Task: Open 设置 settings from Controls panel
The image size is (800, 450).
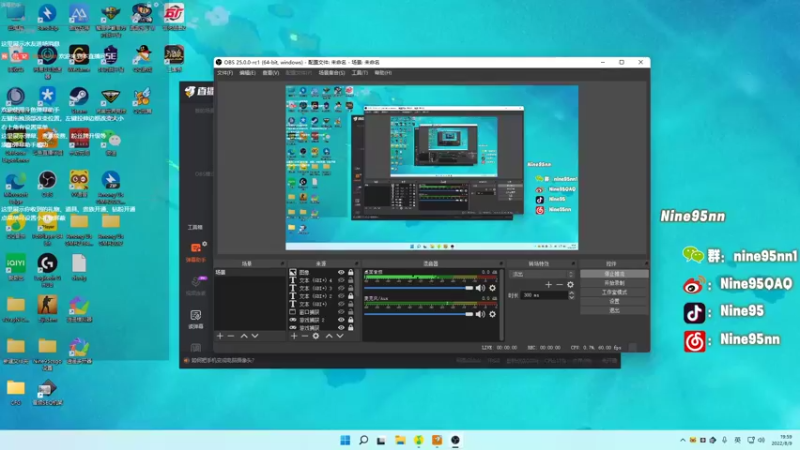Action: click(614, 302)
